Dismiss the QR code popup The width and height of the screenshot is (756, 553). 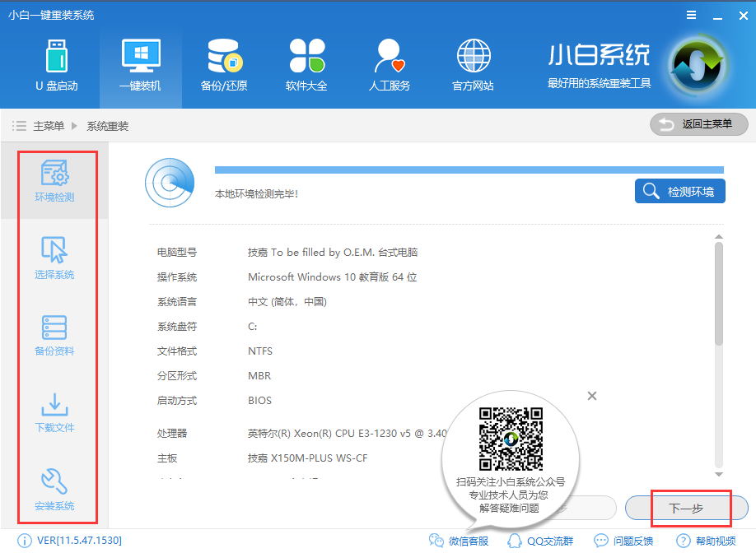[x=591, y=396]
